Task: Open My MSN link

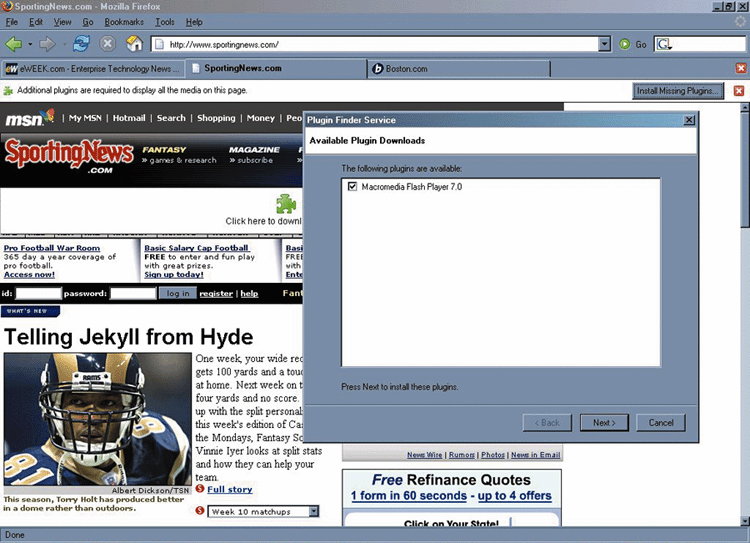Action: (x=85, y=118)
